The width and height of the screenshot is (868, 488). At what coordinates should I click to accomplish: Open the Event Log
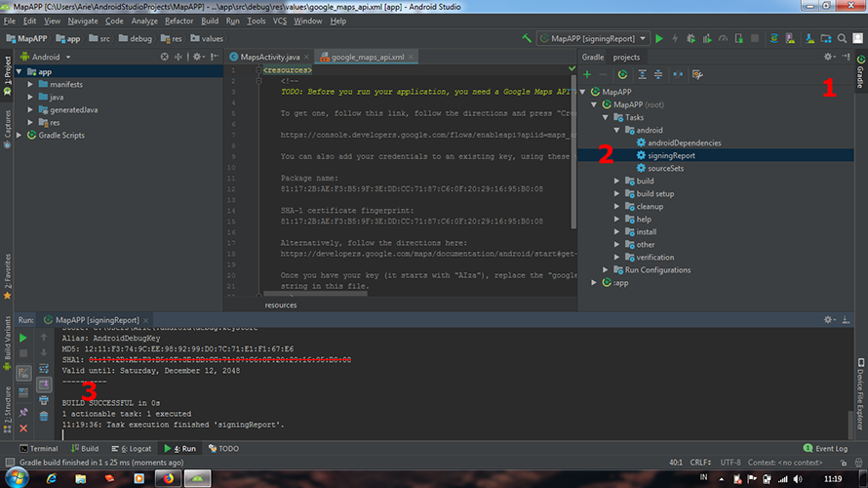(x=825, y=449)
